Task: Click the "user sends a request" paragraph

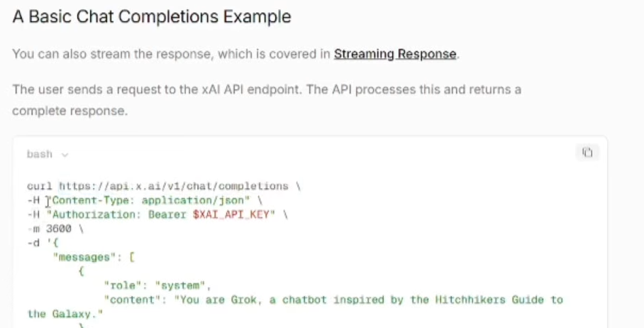Action: 266,90
